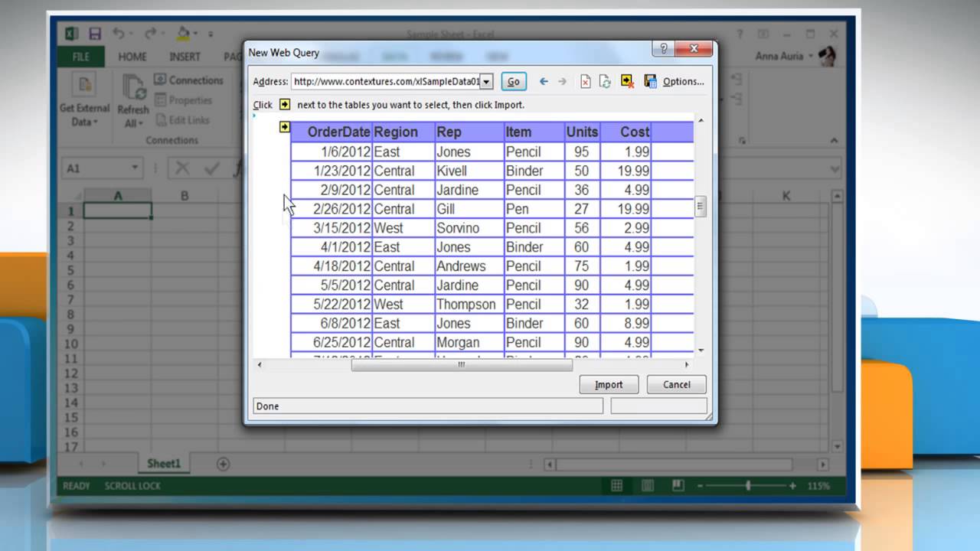Switch to Normal view in Excel status bar
Image resolution: width=980 pixels, height=551 pixels.
pos(617,485)
